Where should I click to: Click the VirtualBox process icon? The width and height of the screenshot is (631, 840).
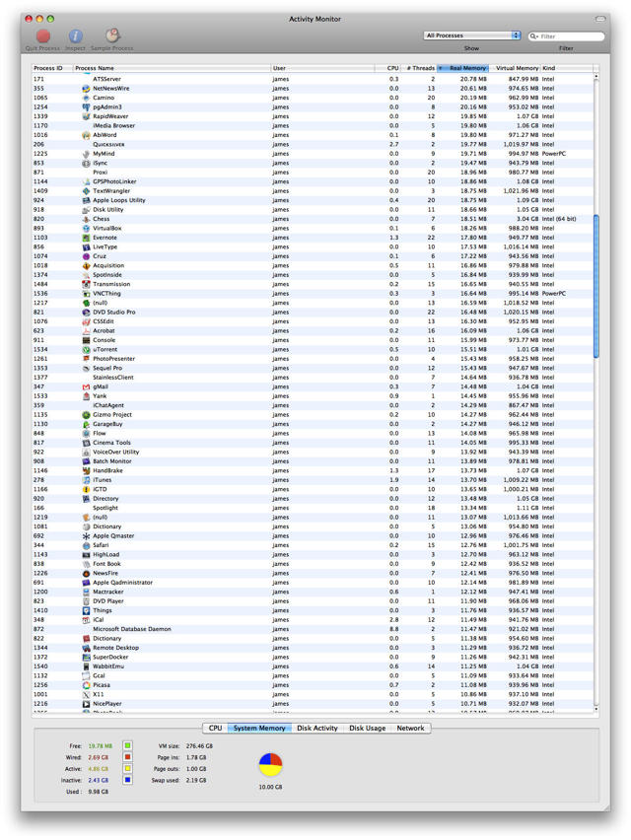[87, 228]
